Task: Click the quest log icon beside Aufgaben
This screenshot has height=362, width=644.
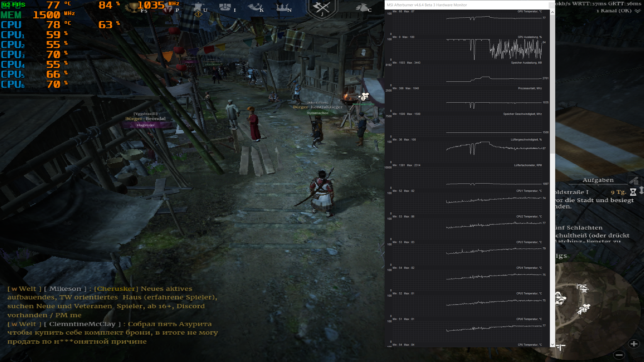Action: point(634,180)
